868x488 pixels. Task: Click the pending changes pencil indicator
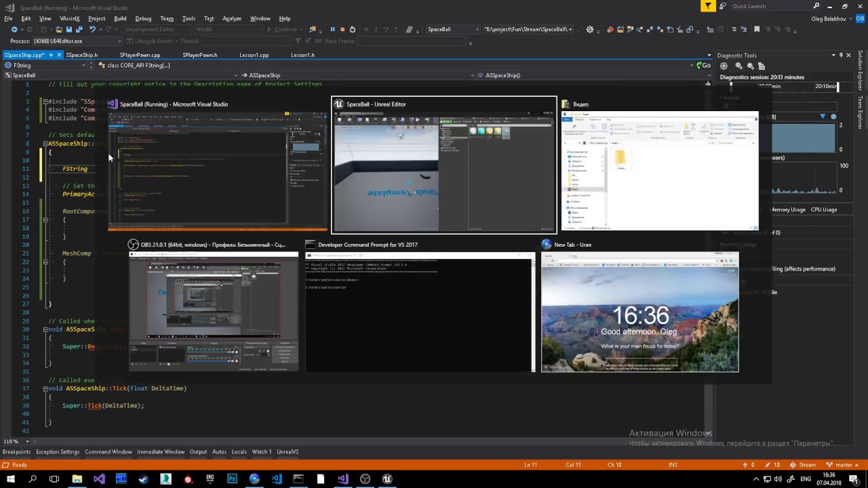tap(773, 465)
